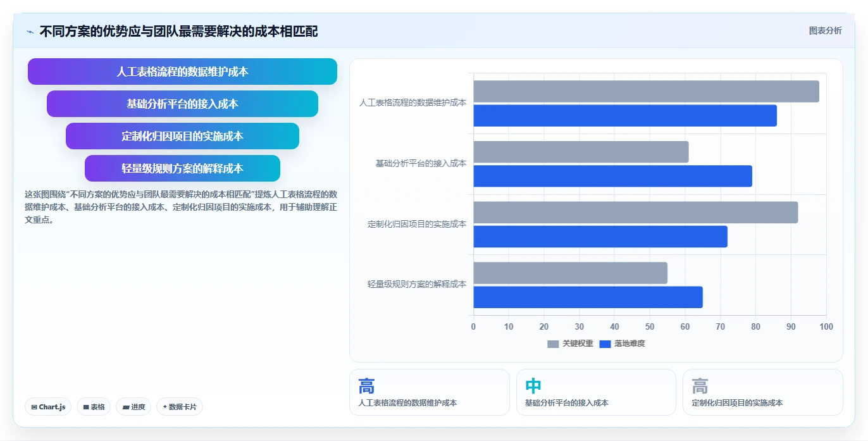
Task: Click the chart axis label 轻量级规则方案的解释成本
Action: [417, 284]
